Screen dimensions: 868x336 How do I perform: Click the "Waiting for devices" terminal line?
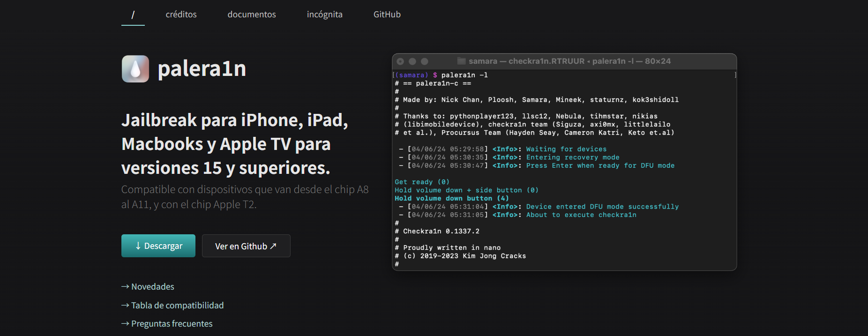502,149
